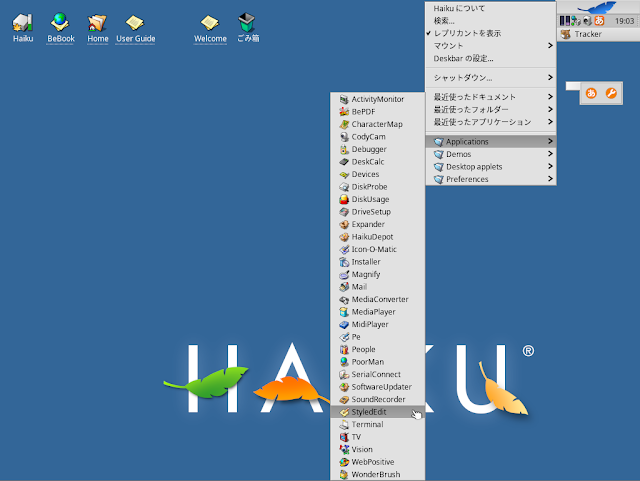The width and height of the screenshot is (640, 481).
Task: Open WonderBrush application entry
Action: coord(378,475)
